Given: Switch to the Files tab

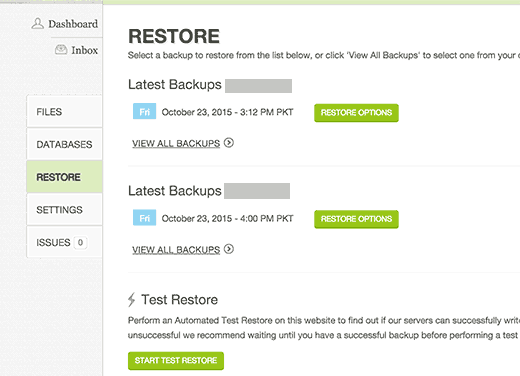Looking at the screenshot, I should click(64, 112).
